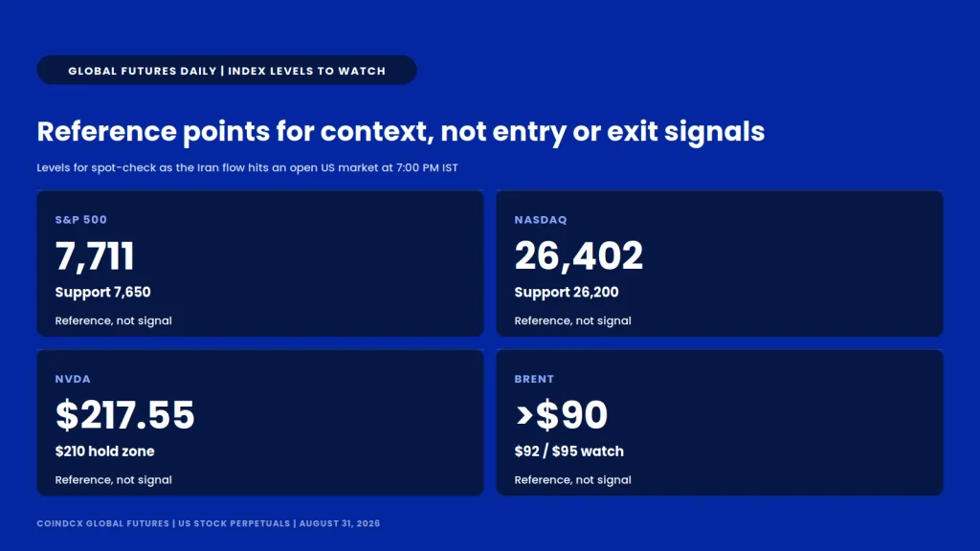
Task: Select the $217.55 NVDA price
Action: (125, 415)
